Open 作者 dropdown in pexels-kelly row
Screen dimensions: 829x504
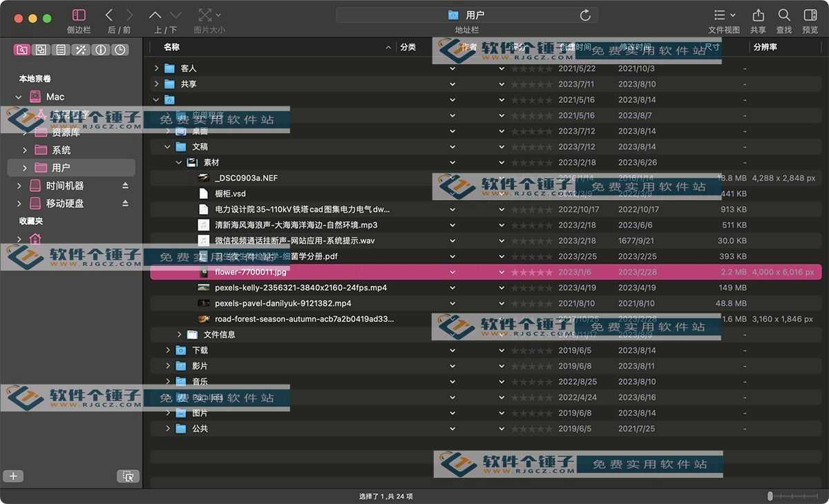point(502,288)
